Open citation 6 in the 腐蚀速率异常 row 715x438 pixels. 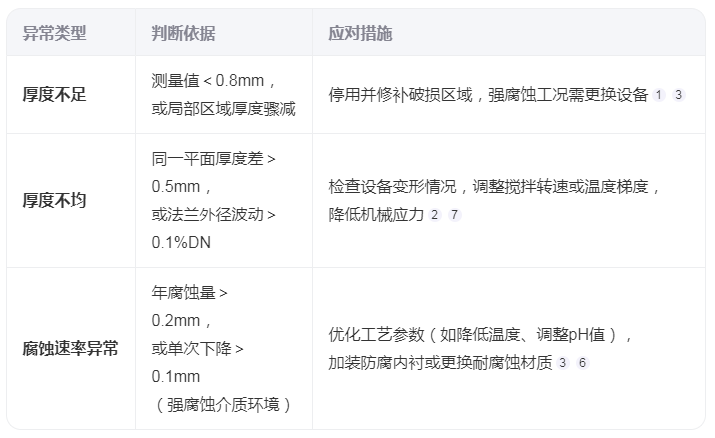point(582,363)
